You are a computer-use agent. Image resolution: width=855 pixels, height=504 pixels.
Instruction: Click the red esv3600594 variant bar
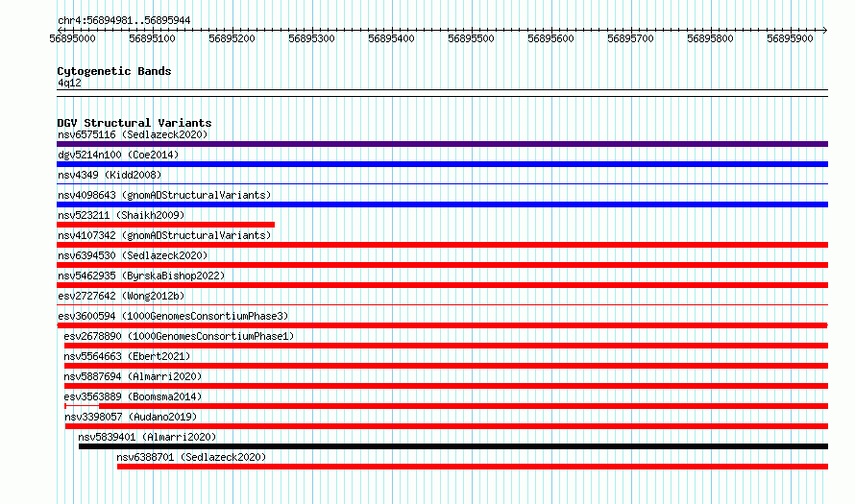click(x=442, y=325)
